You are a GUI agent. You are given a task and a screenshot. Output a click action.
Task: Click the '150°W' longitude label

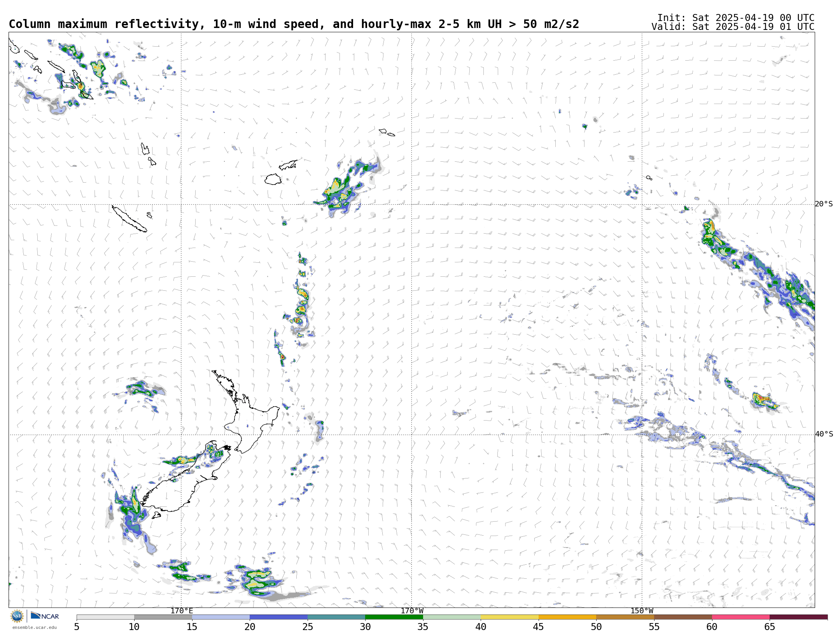pos(642,611)
